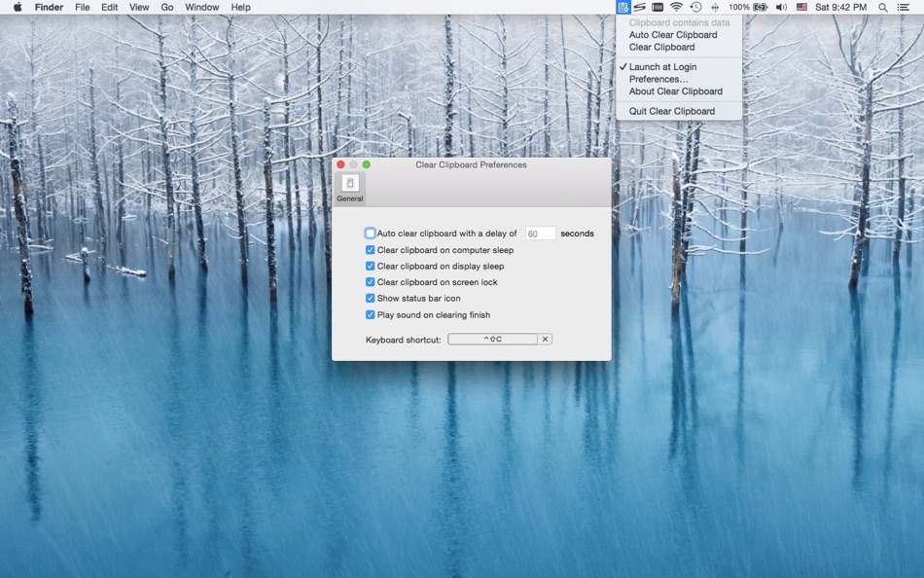Select About Clear Clipboard menu item
The width and height of the screenshot is (924, 578).
point(676,91)
